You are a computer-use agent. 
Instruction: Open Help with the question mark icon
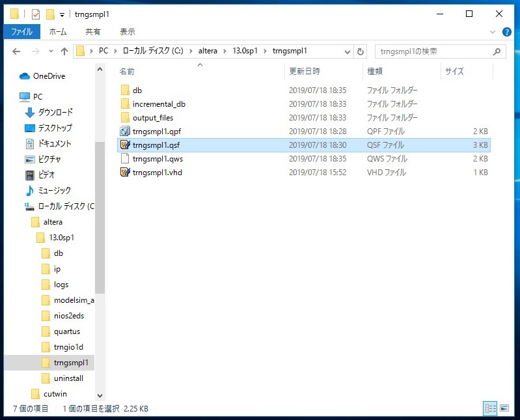click(506, 32)
